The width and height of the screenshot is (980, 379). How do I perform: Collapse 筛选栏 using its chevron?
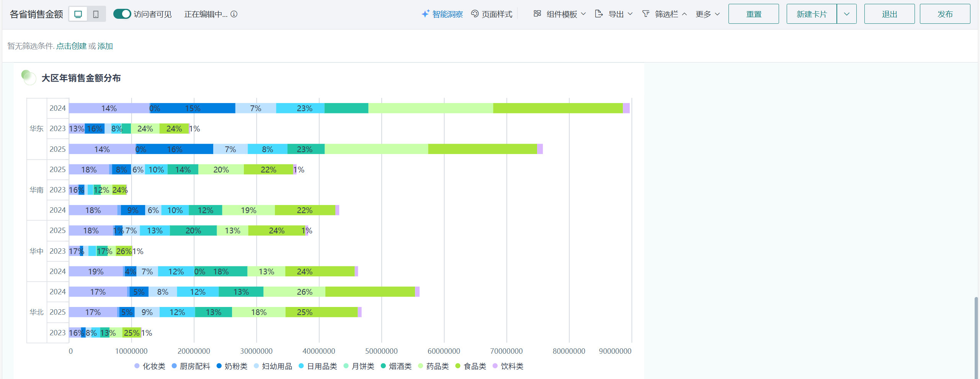click(x=684, y=14)
